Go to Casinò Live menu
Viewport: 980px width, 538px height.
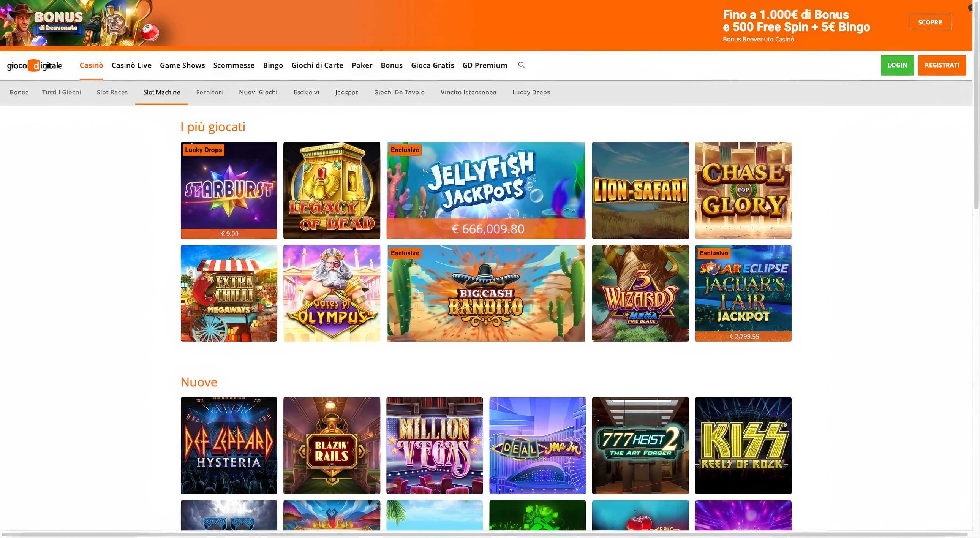coord(131,65)
